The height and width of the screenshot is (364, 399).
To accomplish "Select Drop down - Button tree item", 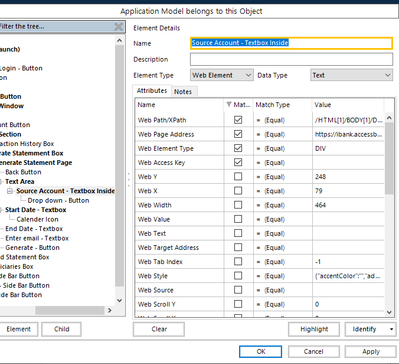I will click(x=58, y=200).
